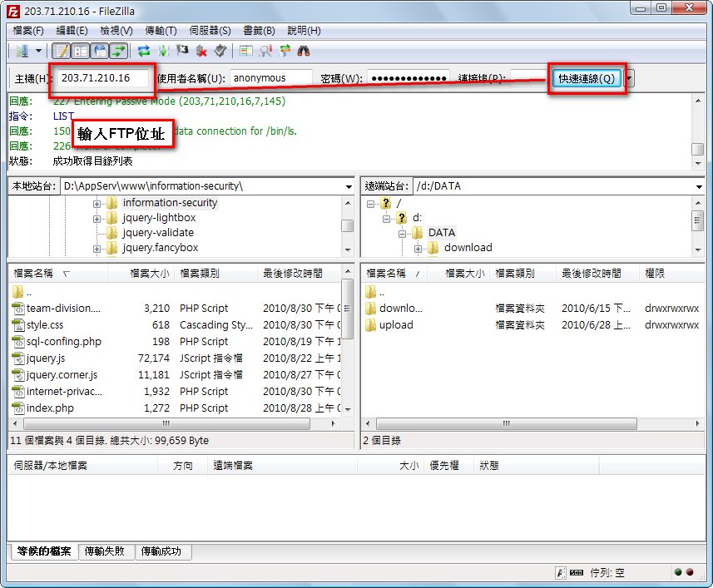
Task: Open the 說明(H) menu
Action: click(x=305, y=31)
